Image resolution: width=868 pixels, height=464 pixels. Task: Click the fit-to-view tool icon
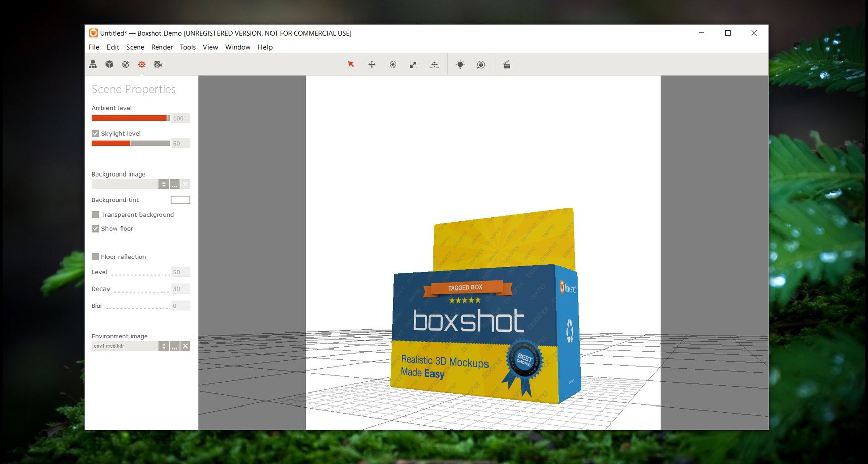point(435,64)
